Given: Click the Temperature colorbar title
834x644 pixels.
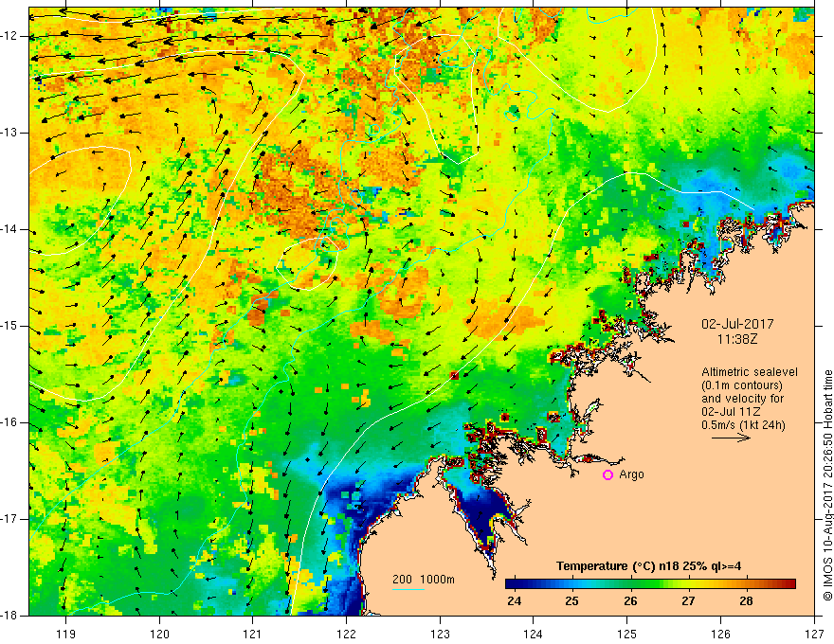Looking at the screenshot, I should pyautogui.click(x=648, y=566).
